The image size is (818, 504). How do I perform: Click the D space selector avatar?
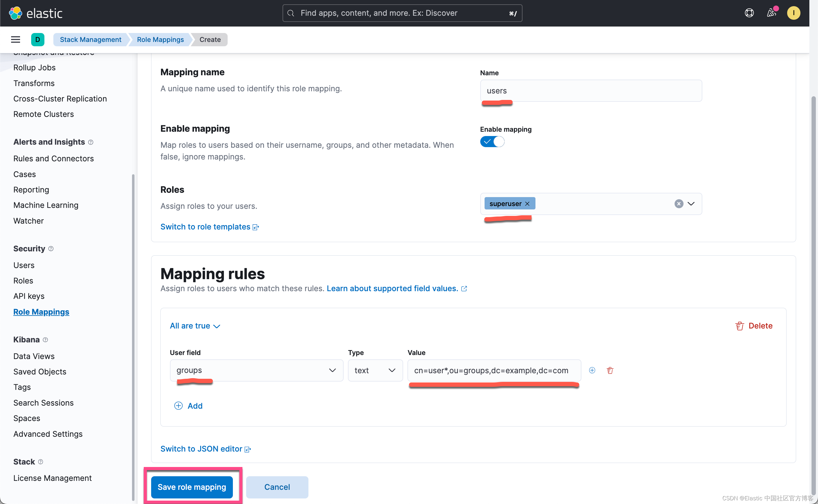38,40
